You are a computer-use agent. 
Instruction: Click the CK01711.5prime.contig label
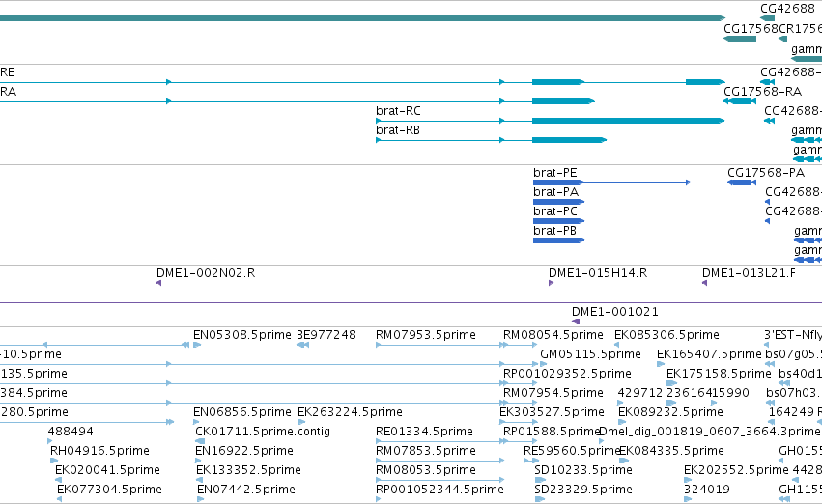click(263, 432)
